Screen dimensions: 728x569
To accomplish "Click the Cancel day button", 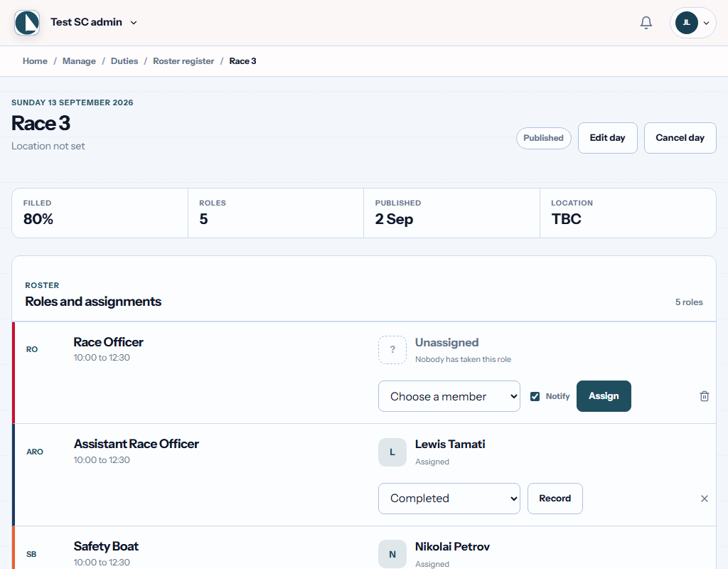I will [x=680, y=138].
